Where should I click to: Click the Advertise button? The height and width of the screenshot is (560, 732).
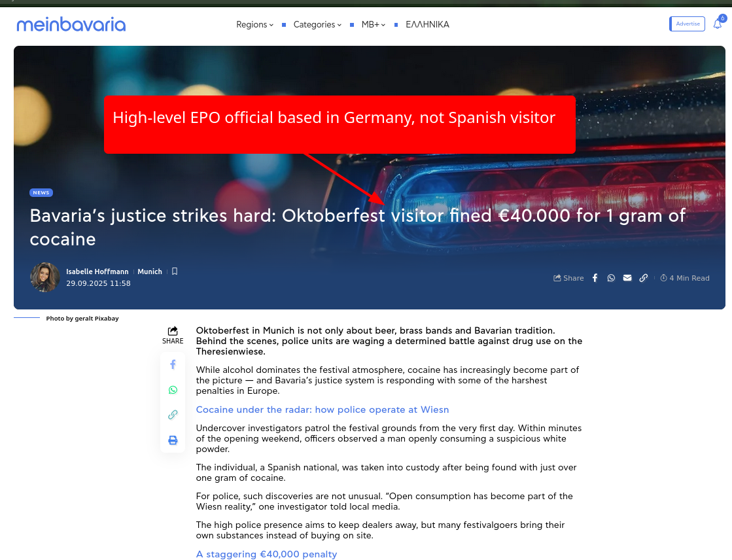(688, 24)
